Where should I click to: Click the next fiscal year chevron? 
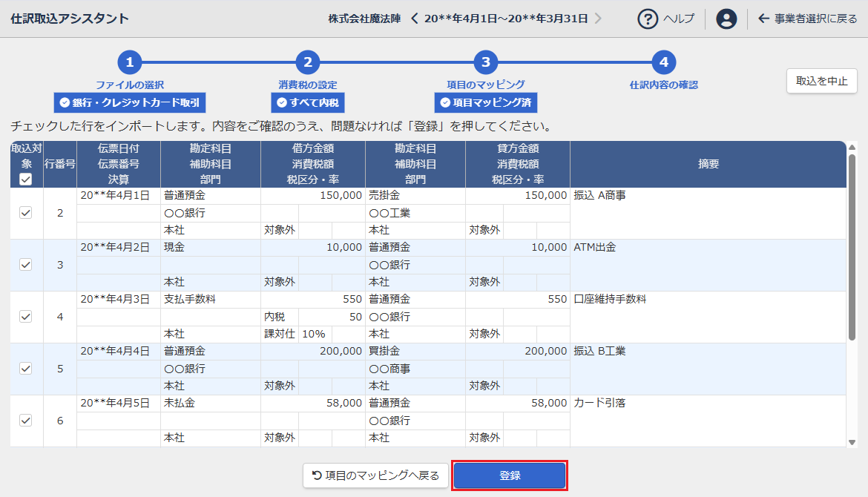click(599, 19)
